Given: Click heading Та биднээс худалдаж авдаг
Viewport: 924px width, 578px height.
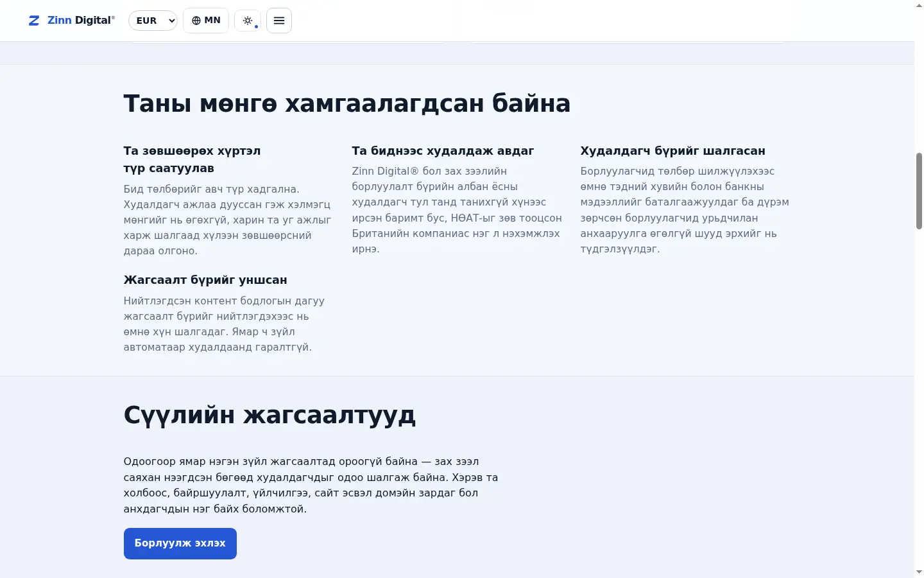Looking at the screenshot, I should point(443,151).
